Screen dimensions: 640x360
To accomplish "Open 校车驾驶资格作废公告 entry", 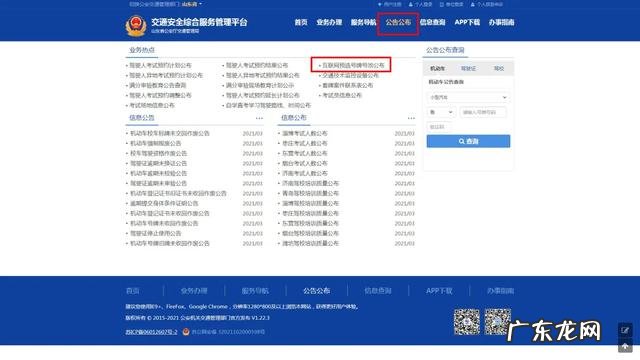I will (158, 153).
